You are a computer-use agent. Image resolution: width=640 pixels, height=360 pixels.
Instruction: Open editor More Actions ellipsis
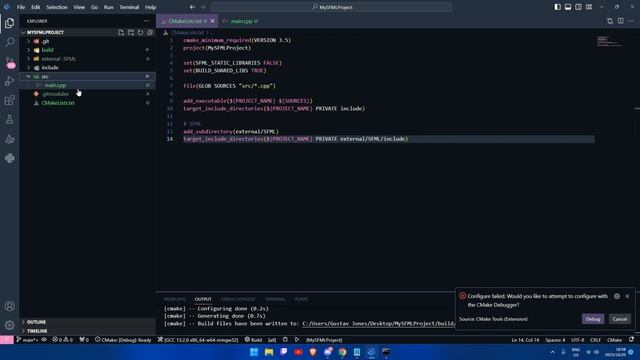(631, 21)
